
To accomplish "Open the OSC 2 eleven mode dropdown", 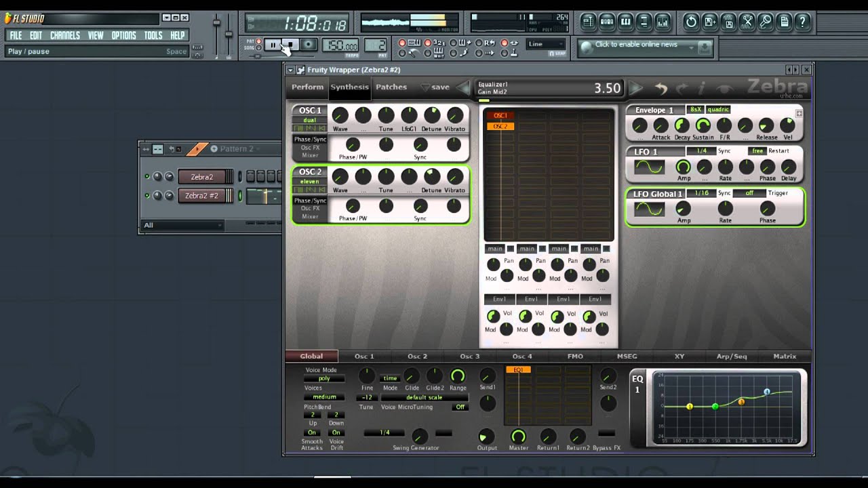I will (x=309, y=182).
